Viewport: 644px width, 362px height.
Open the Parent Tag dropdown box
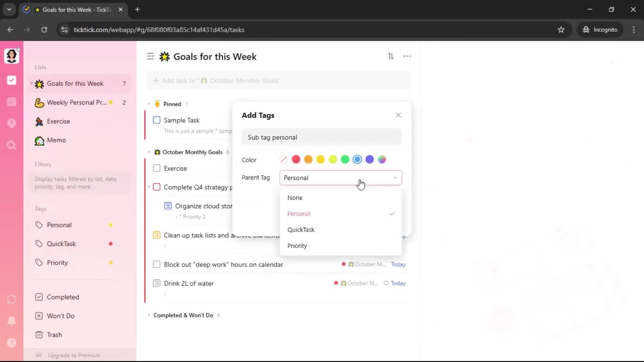click(x=340, y=178)
